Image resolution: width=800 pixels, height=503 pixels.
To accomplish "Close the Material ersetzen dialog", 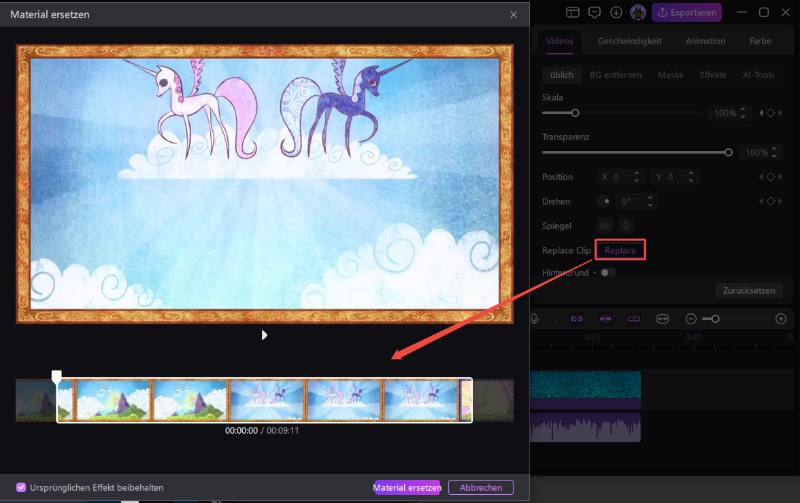I will 513,15.
